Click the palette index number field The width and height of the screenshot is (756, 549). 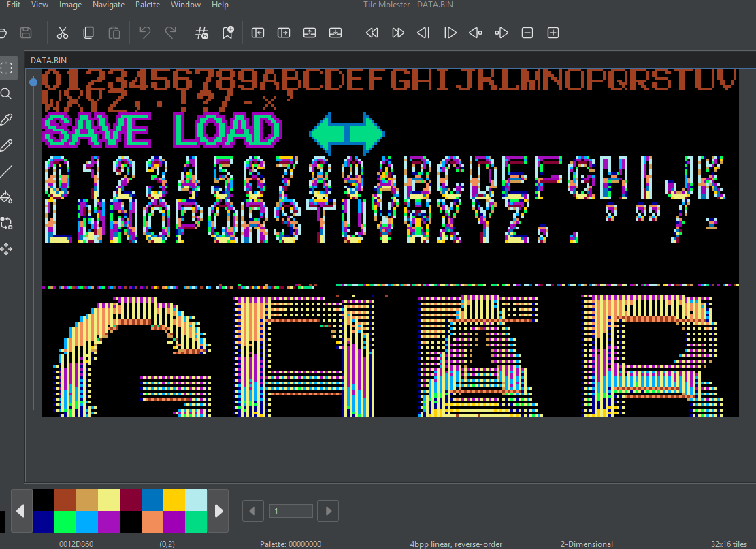tap(291, 511)
